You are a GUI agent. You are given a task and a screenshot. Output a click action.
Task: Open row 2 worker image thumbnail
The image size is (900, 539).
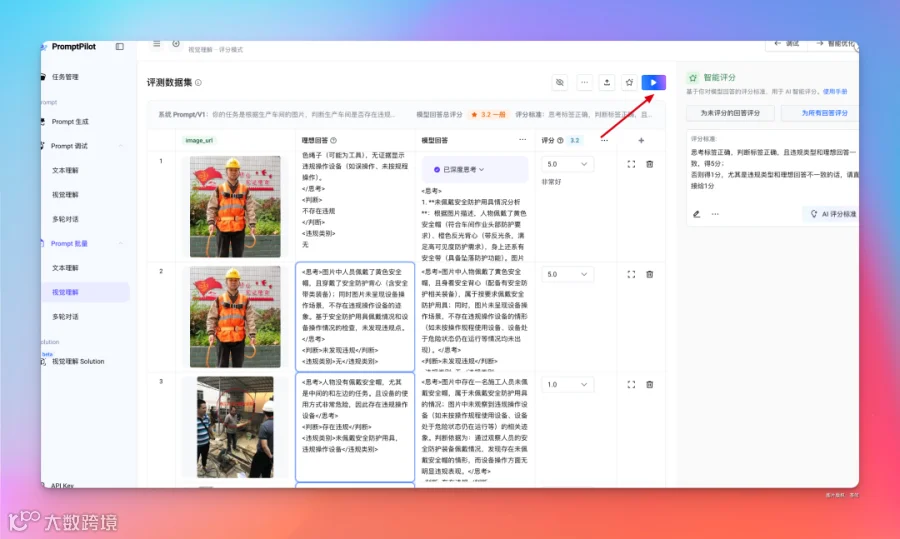point(235,317)
